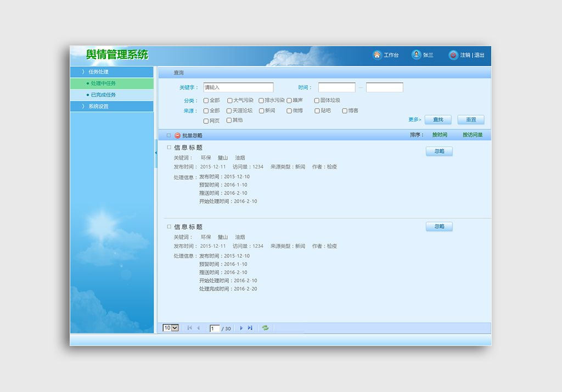Open the page-size dropdown showing 10
Viewport: 562px width, 392px height.
coord(171,328)
